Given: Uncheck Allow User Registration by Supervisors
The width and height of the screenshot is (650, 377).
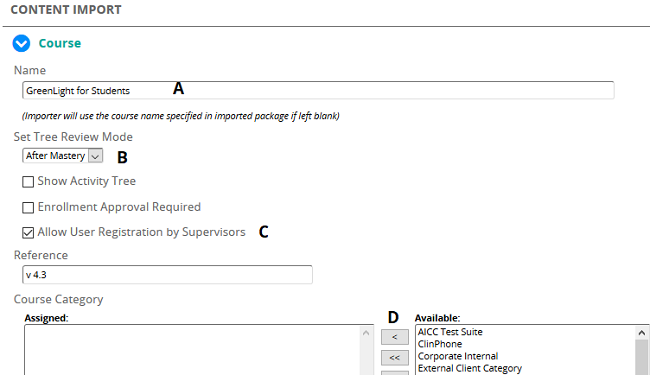Looking at the screenshot, I should (x=28, y=233).
